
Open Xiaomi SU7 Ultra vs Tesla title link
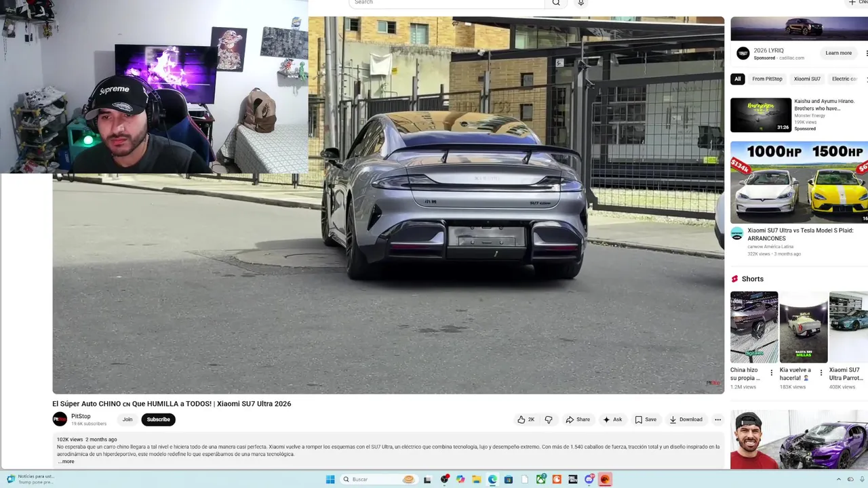pyautogui.click(x=800, y=235)
